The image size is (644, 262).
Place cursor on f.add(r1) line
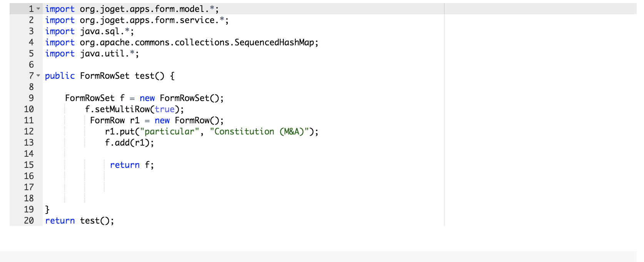coord(129,143)
